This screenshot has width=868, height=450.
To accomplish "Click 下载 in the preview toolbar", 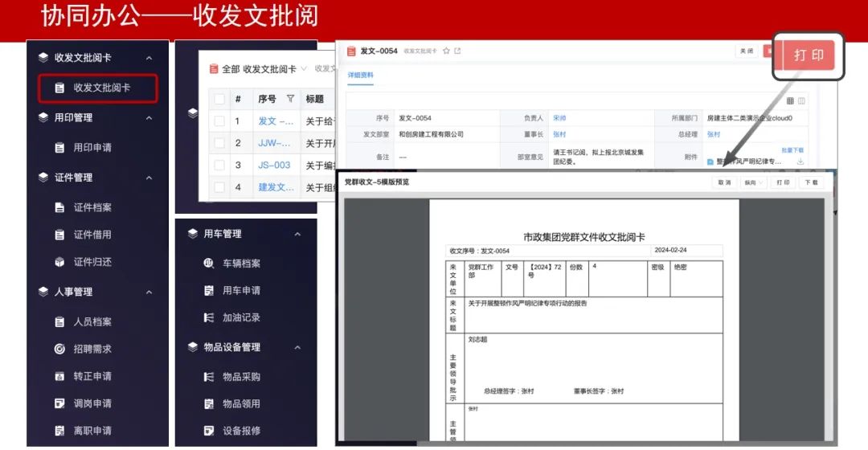I will pyautogui.click(x=811, y=182).
